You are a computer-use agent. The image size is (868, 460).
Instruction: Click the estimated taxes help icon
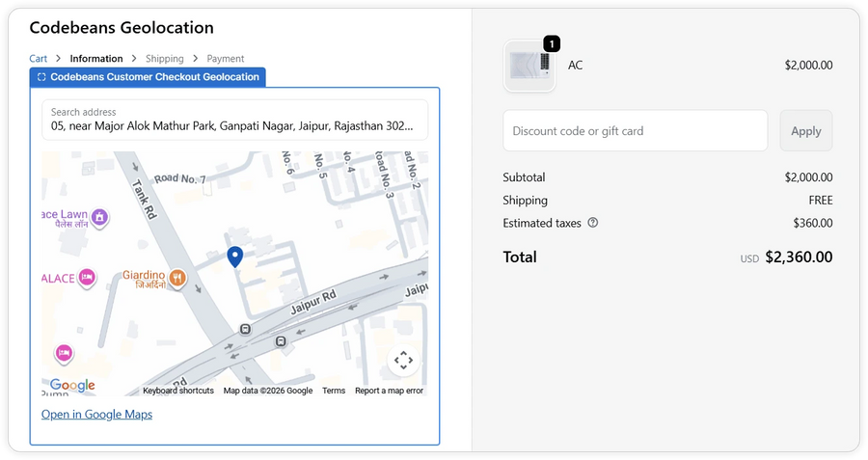coord(593,223)
